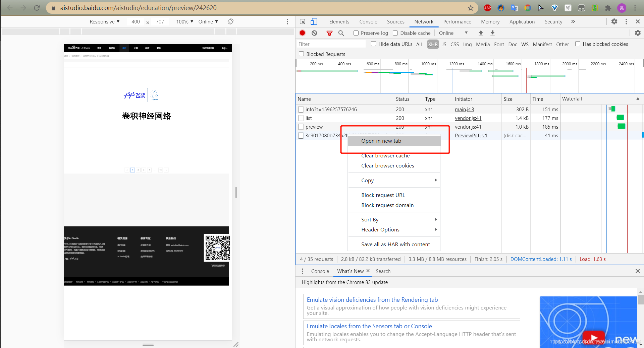Close the What's New tab

tap(368, 271)
